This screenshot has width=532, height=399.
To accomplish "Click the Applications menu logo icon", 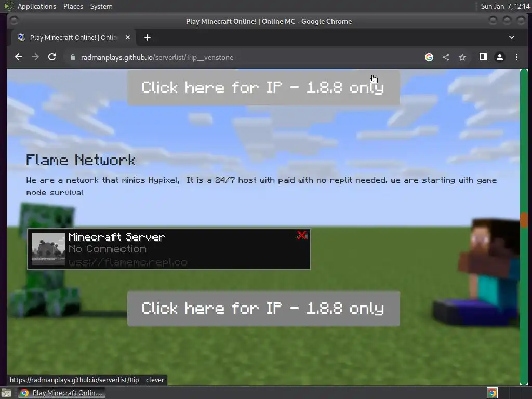I will pyautogui.click(x=8, y=6).
